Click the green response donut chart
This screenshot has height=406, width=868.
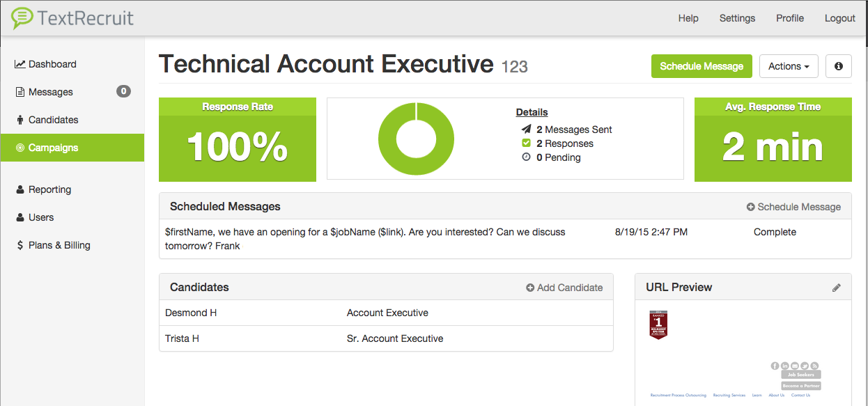click(417, 139)
